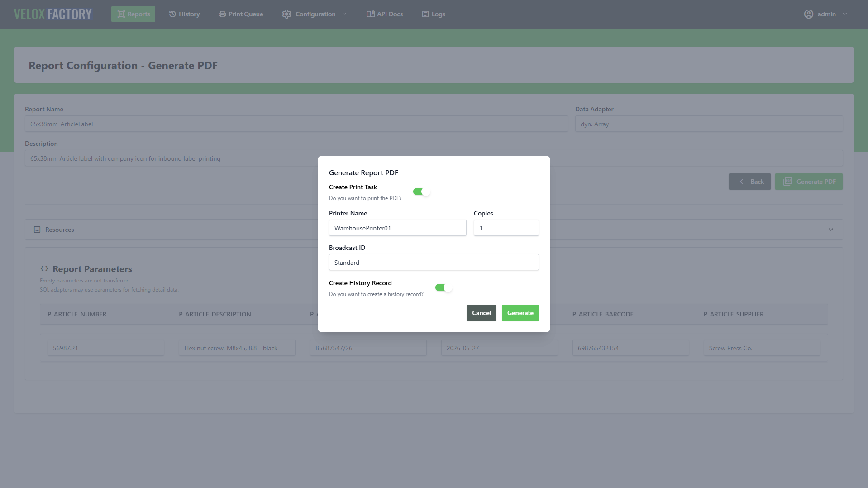868x488 pixels.
Task: Click the article number field 56987.21
Action: tap(106, 348)
